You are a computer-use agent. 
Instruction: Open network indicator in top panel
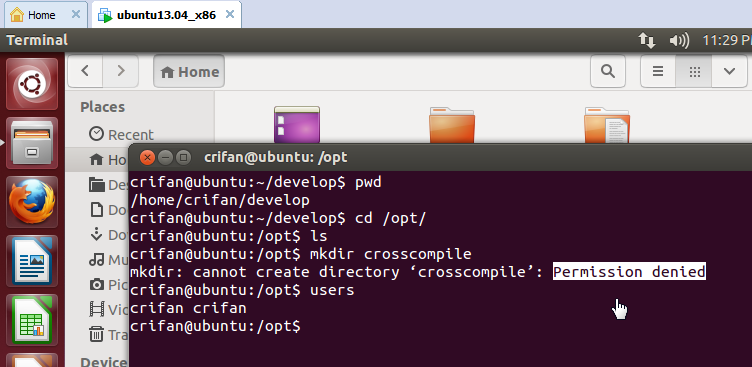647,40
